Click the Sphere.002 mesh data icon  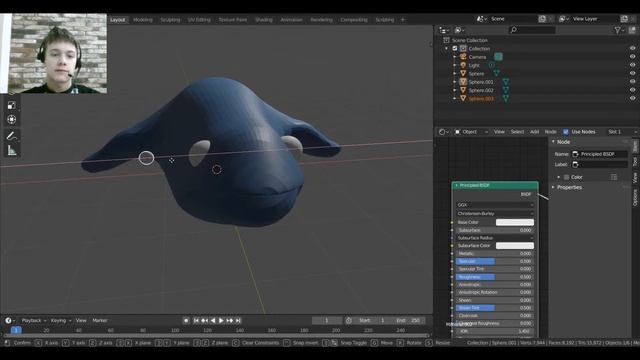(x=505, y=90)
